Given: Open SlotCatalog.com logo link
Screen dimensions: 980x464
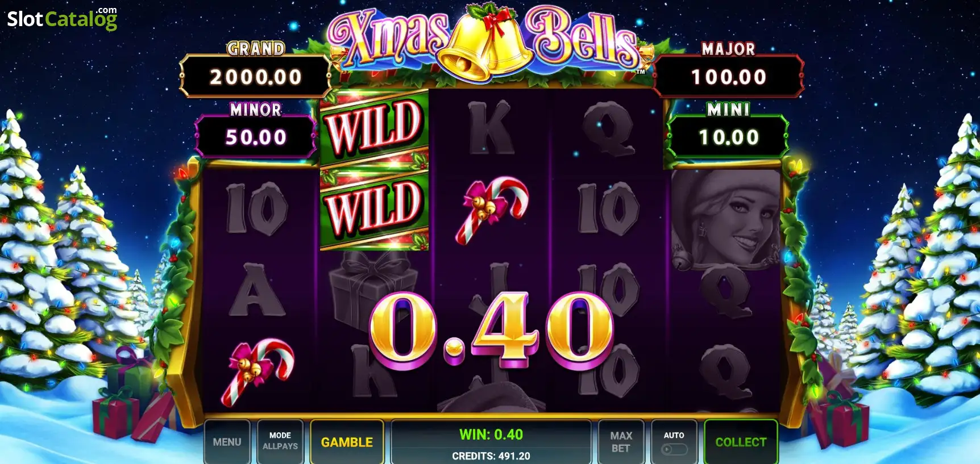Looking at the screenshot, I should pyautogui.click(x=62, y=18).
